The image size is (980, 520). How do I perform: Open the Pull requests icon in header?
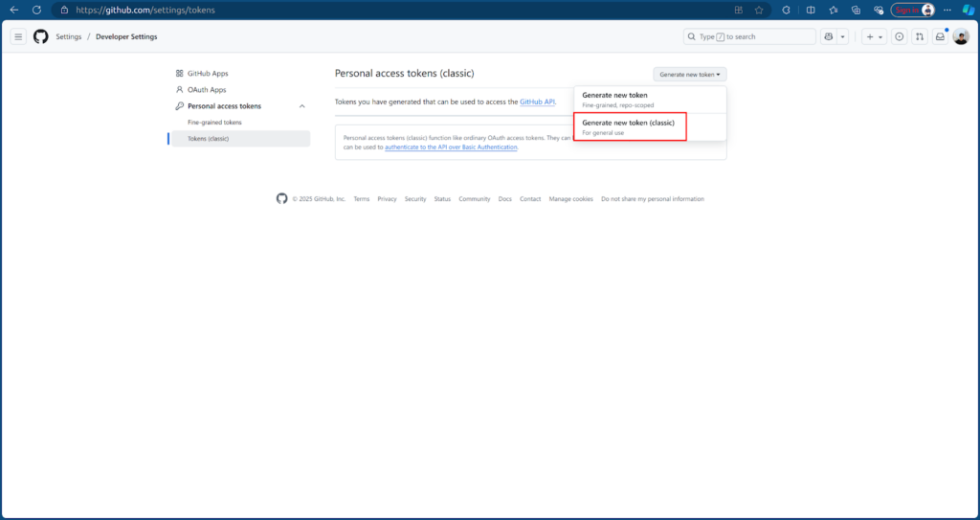[920, 36]
